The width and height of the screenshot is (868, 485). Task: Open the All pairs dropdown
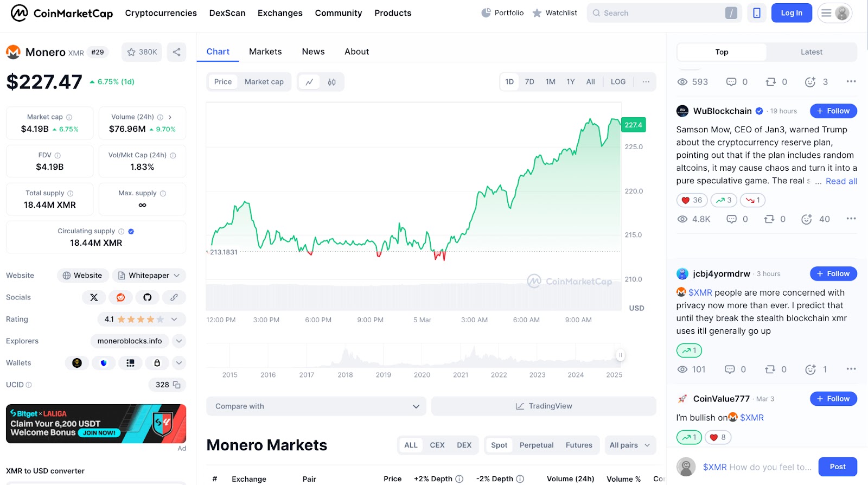click(x=629, y=445)
